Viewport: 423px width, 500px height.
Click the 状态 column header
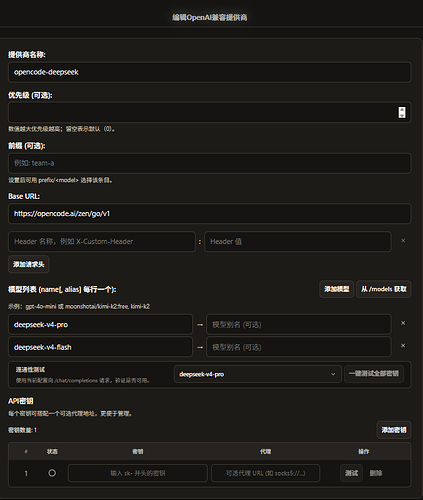pyautogui.click(x=52, y=452)
